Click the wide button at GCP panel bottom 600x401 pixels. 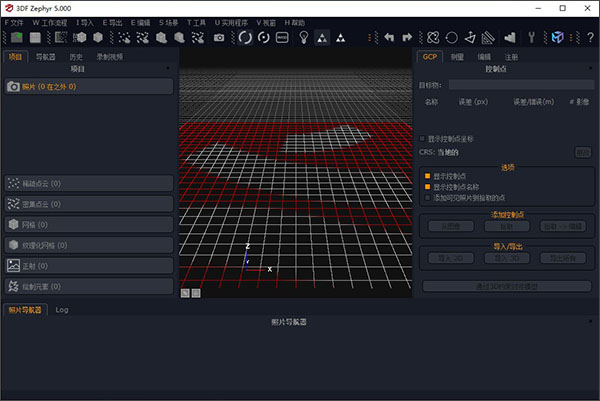point(507,286)
